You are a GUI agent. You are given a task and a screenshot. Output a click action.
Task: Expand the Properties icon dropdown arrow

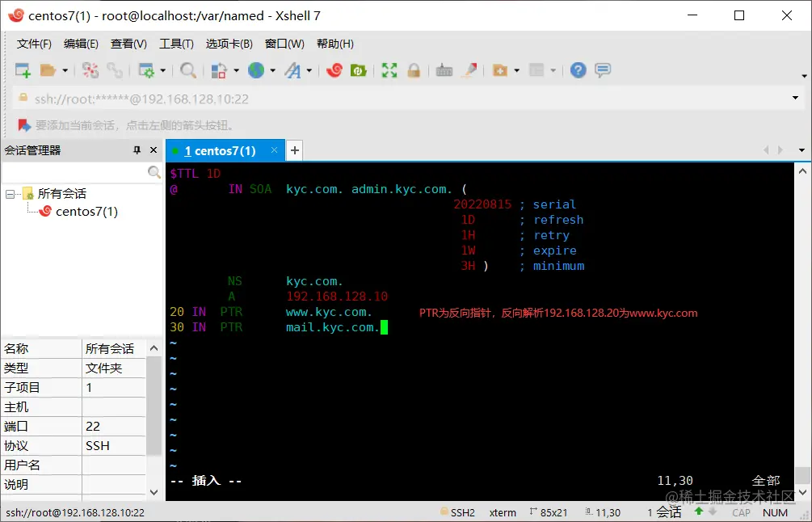tap(162, 70)
